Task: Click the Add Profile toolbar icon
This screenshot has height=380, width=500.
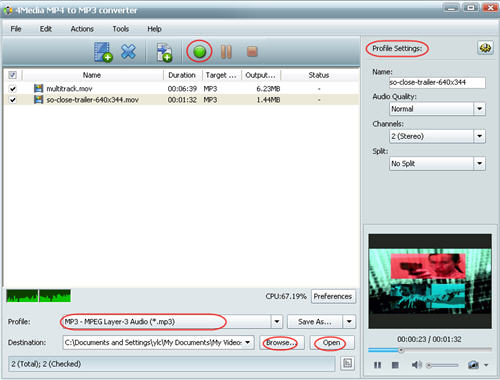Action: click(x=164, y=52)
